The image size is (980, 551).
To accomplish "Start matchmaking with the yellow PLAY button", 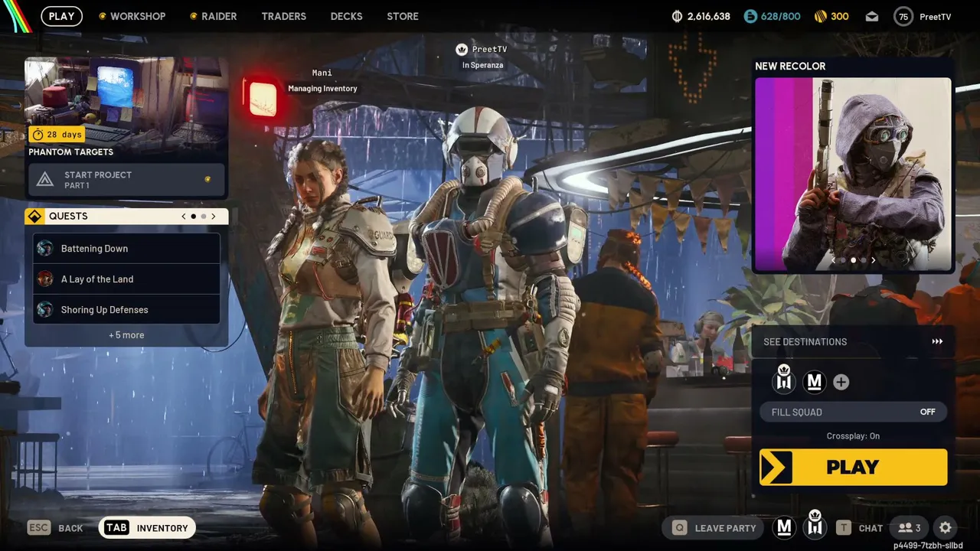I will click(854, 468).
